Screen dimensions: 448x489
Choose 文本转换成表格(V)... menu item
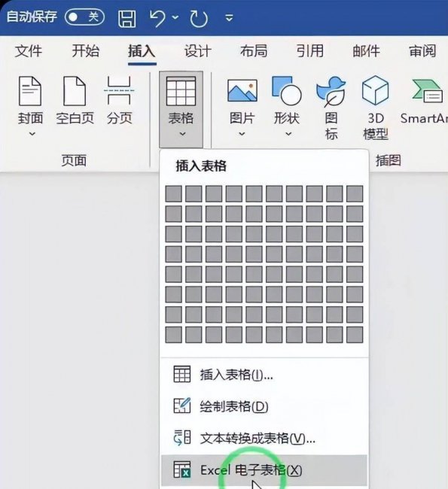tap(264, 438)
